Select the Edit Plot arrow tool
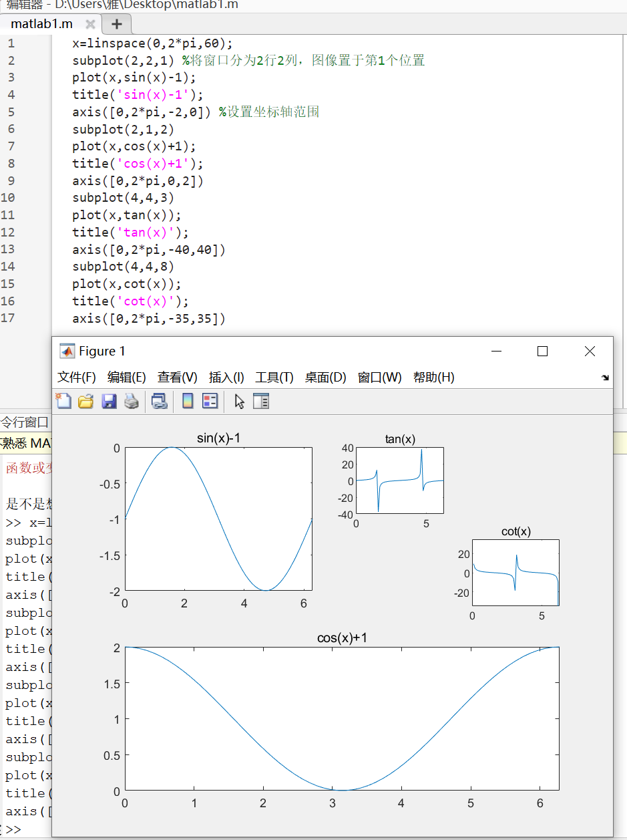 [x=240, y=401]
